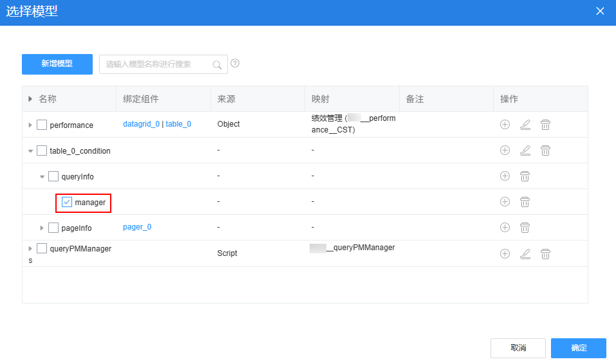This screenshot has width=616, height=364.
Task: Select the Object source cell
Action: pos(229,124)
